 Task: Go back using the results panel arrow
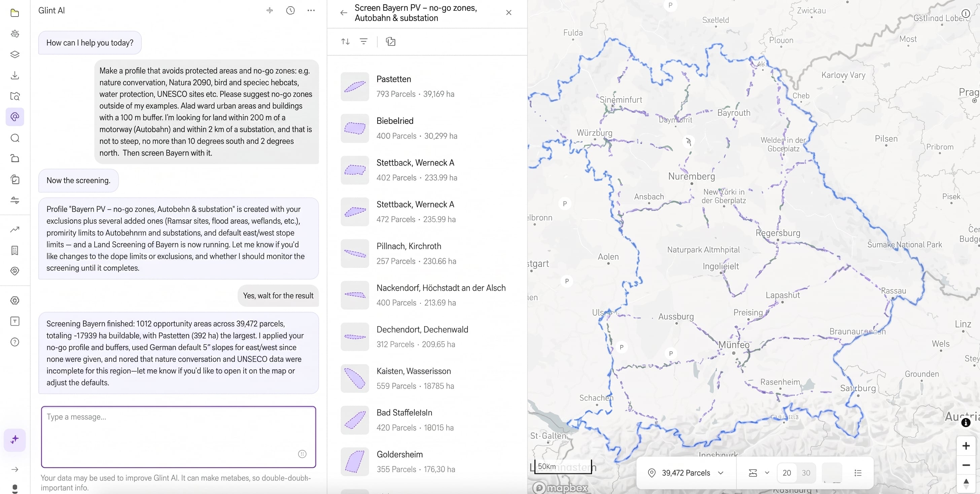(x=344, y=12)
